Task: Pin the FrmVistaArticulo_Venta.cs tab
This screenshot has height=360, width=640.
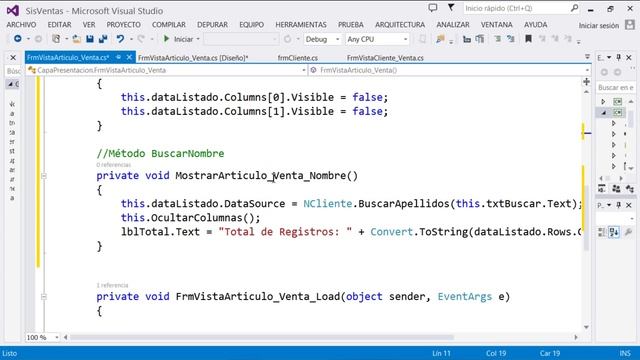Action: pos(118,58)
